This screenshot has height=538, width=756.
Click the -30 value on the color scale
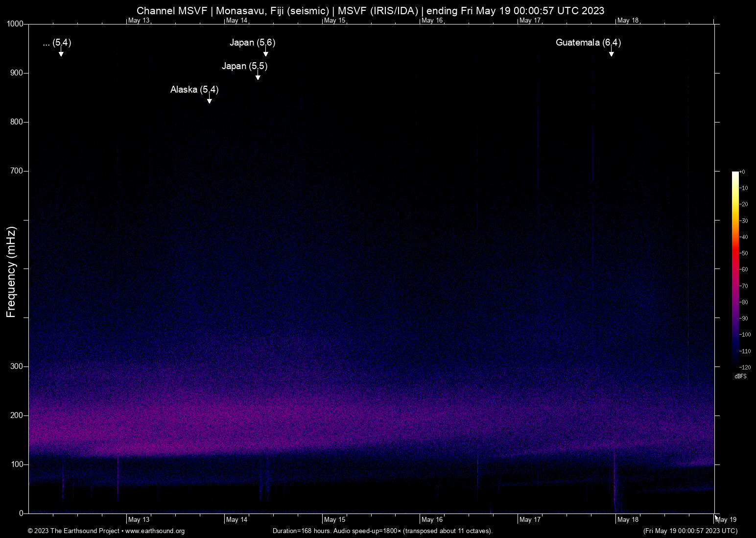(x=744, y=221)
